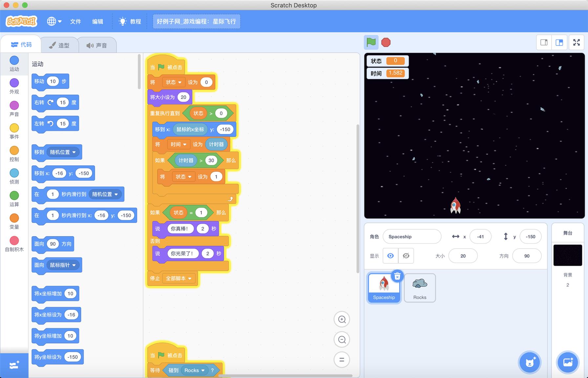Edit the sprite x position field
The width and height of the screenshot is (588, 378).
click(x=480, y=236)
